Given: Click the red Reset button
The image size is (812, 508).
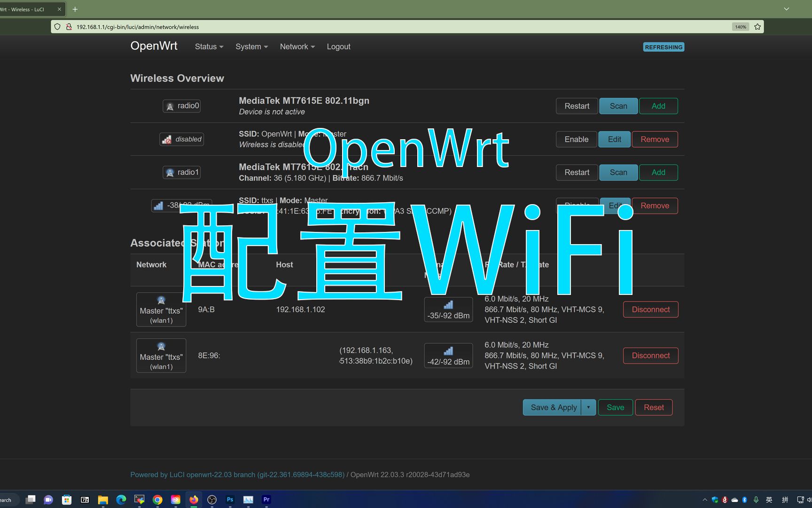Looking at the screenshot, I should pyautogui.click(x=654, y=407).
